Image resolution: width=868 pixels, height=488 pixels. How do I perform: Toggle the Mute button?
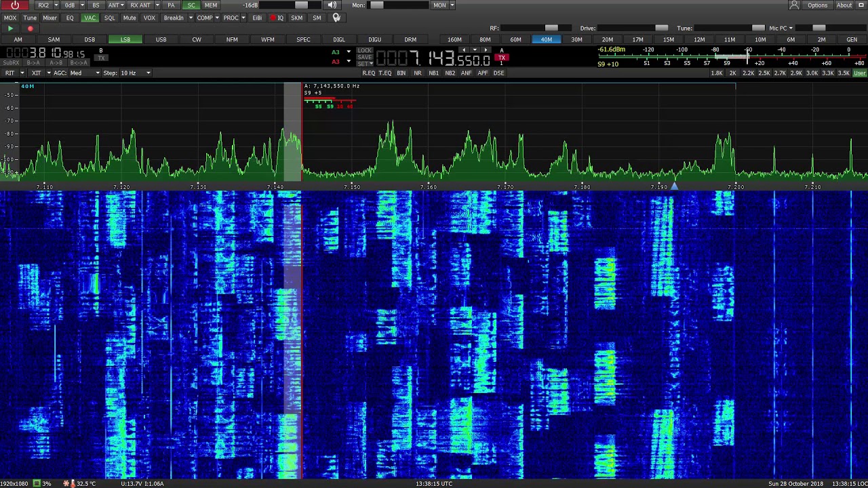[x=130, y=18]
